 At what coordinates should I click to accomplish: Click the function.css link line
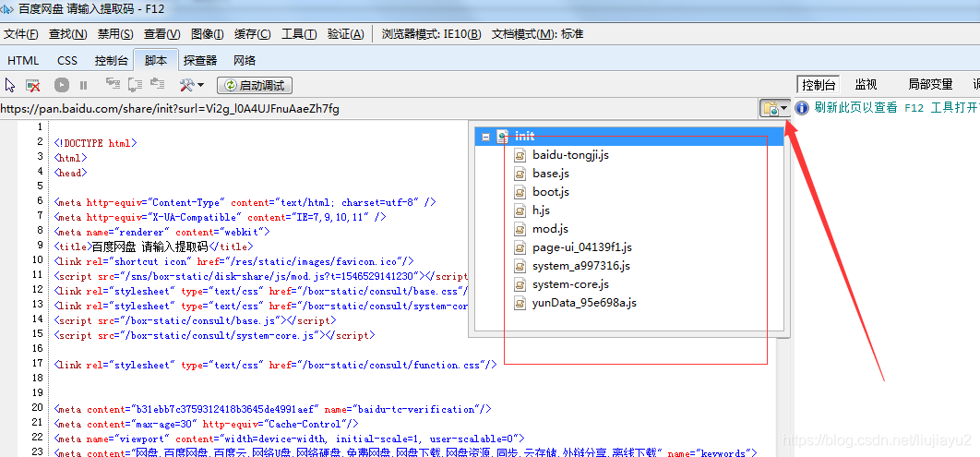pyautogui.click(x=276, y=365)
